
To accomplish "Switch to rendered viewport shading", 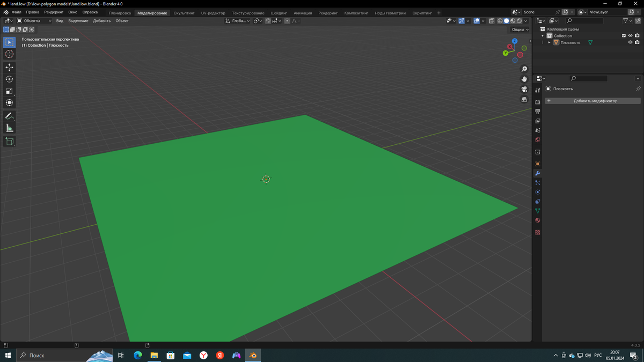I will click(519, 21).
